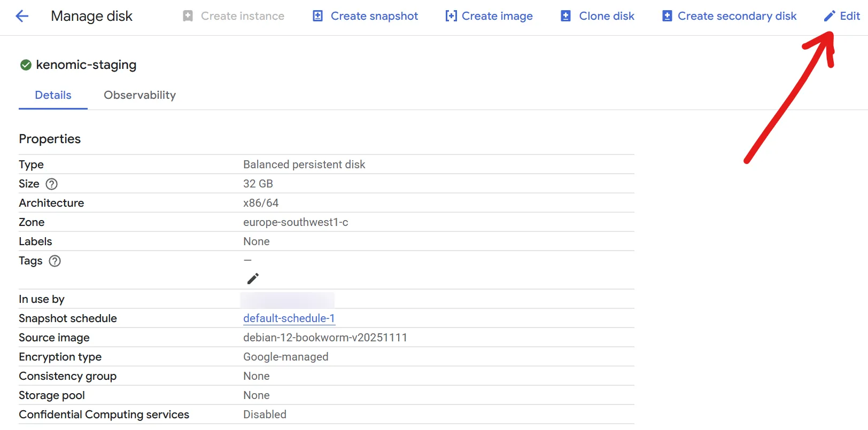Image resolution: width=868 pixels, height=430 pixels.
Task: Open the help icon beside Tags
Action: (55, 261)
